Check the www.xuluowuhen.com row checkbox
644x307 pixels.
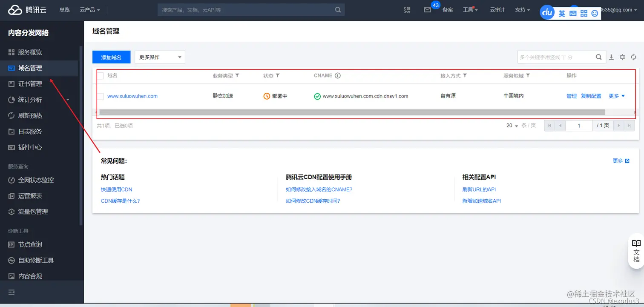pos(101,96)
